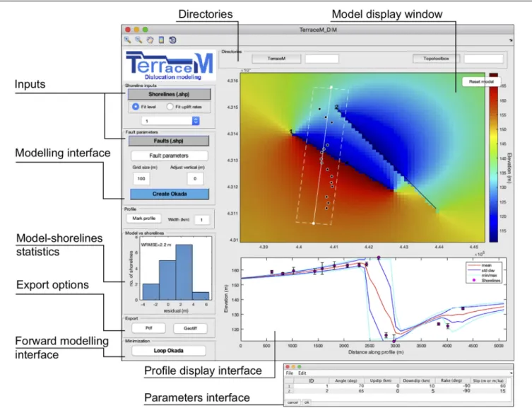Viewport: 532px width, 408px height.
Task: Click the WRMSE=2.2 m histogram label
Action: (x=156, y=245)
